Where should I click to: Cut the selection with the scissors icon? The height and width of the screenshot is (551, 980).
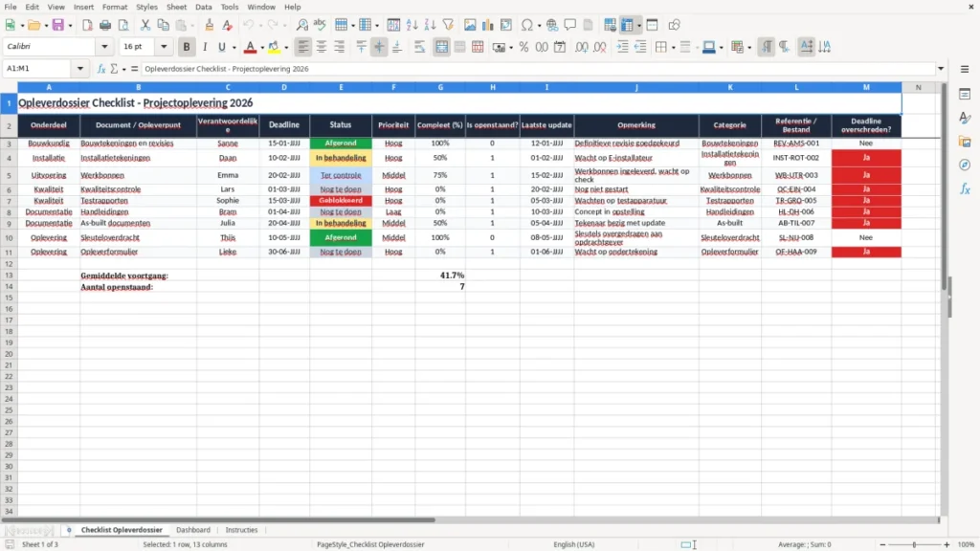point(145,25)
